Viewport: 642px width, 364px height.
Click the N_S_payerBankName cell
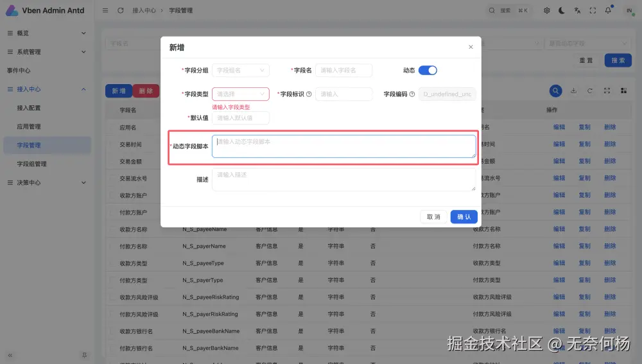coord(211,348)
